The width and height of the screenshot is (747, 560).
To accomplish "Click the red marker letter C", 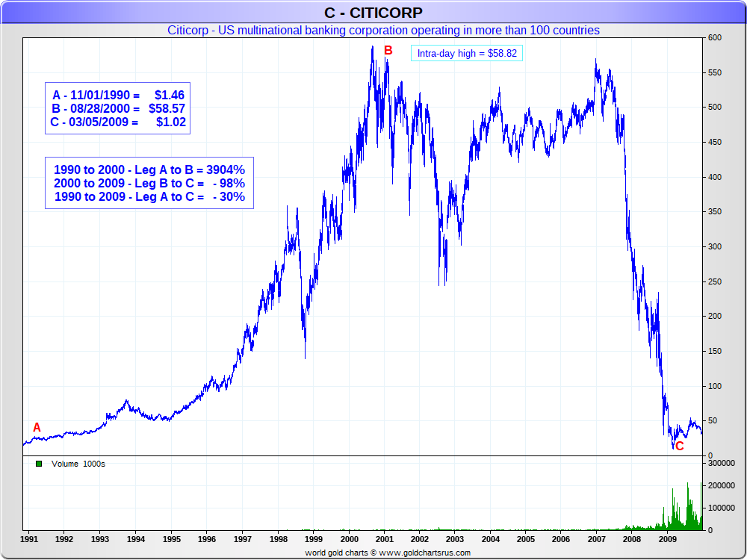I will coord(679,446).
